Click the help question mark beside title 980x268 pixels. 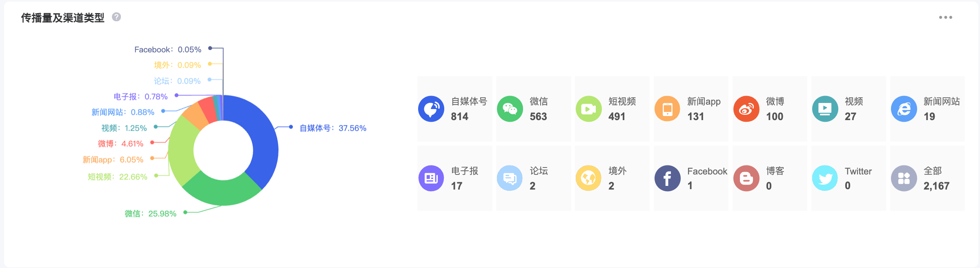[116, 17]
